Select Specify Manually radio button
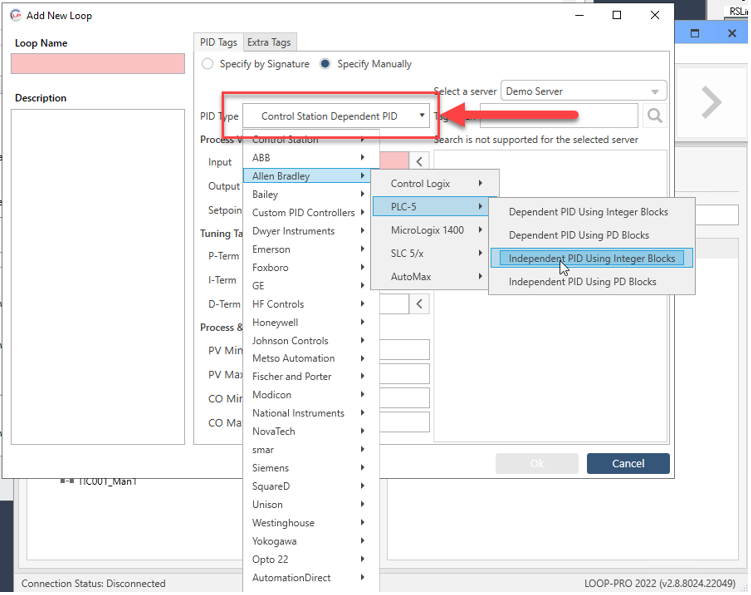 325,64
